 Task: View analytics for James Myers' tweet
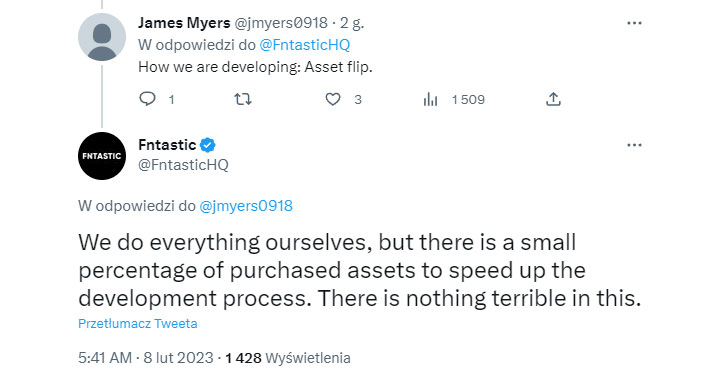(x=430, y=99)
